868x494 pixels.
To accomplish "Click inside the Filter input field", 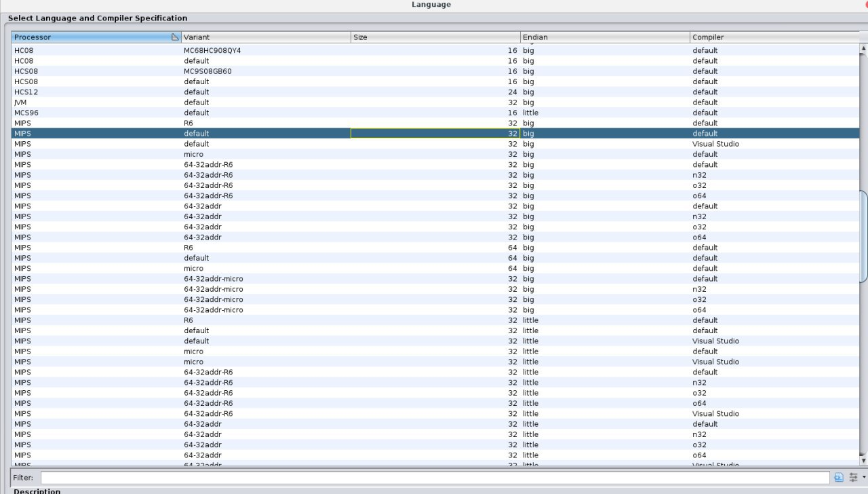I will click(x=434, y=477).
